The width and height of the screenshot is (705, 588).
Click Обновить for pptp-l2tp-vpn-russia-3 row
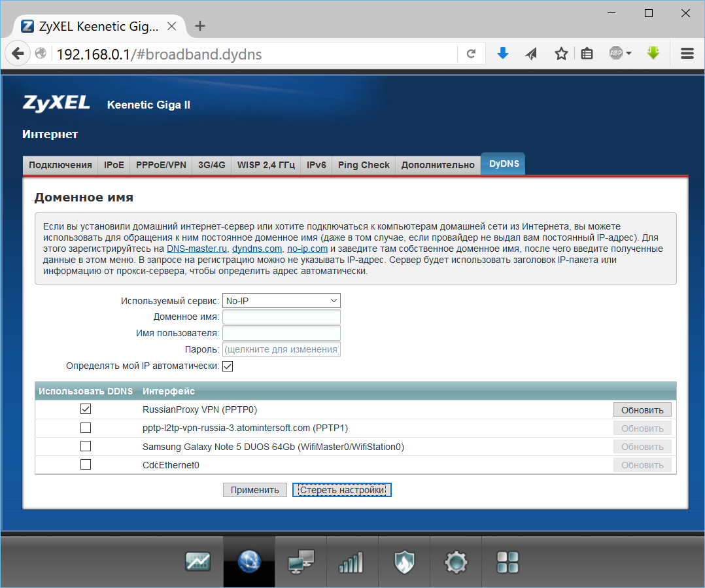[642, 428]
